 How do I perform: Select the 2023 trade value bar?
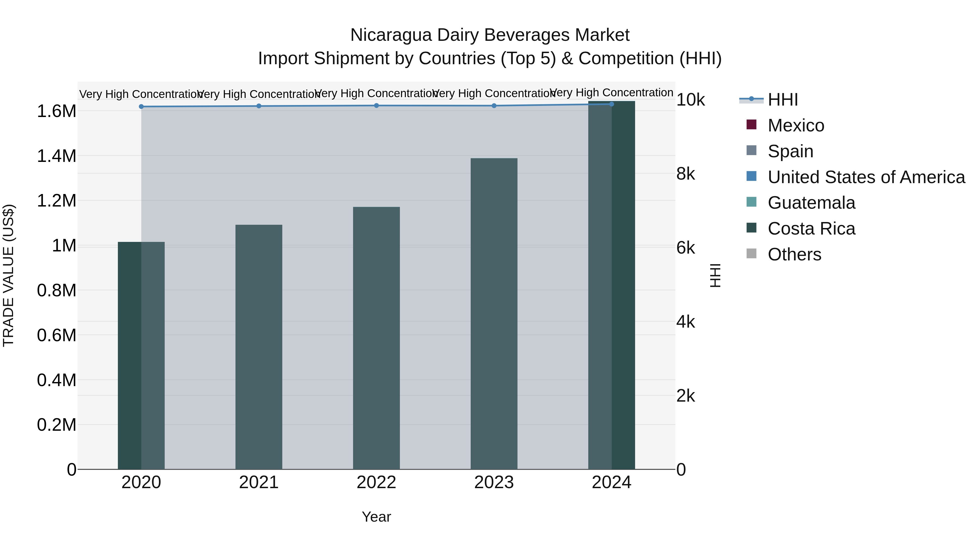tap(494, 314)
